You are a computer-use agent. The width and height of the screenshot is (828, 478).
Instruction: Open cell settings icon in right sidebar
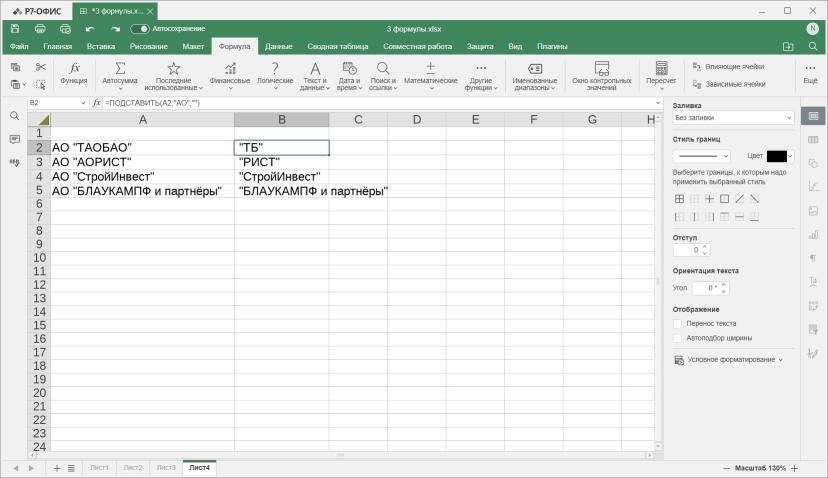[813, 116]
